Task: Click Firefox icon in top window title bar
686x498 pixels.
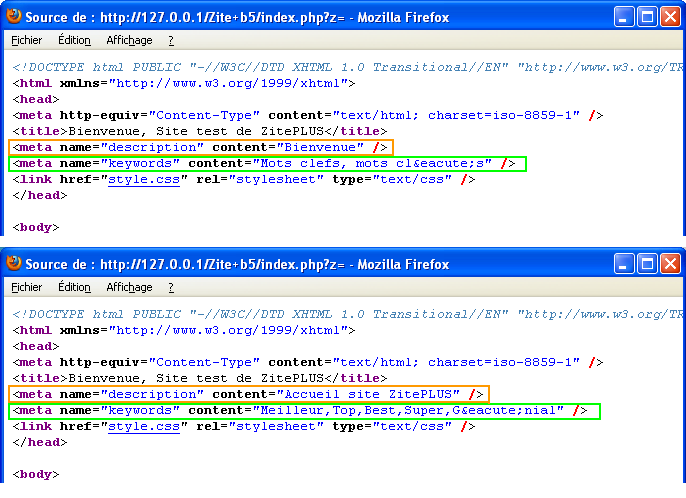Action: (x=14, y=16)
